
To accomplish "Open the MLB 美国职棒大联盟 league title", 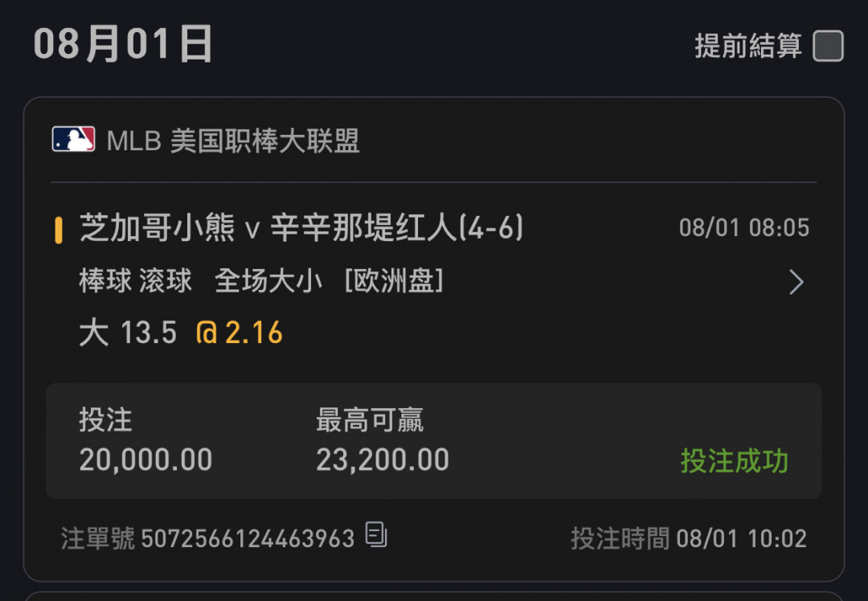I will 233,141.
